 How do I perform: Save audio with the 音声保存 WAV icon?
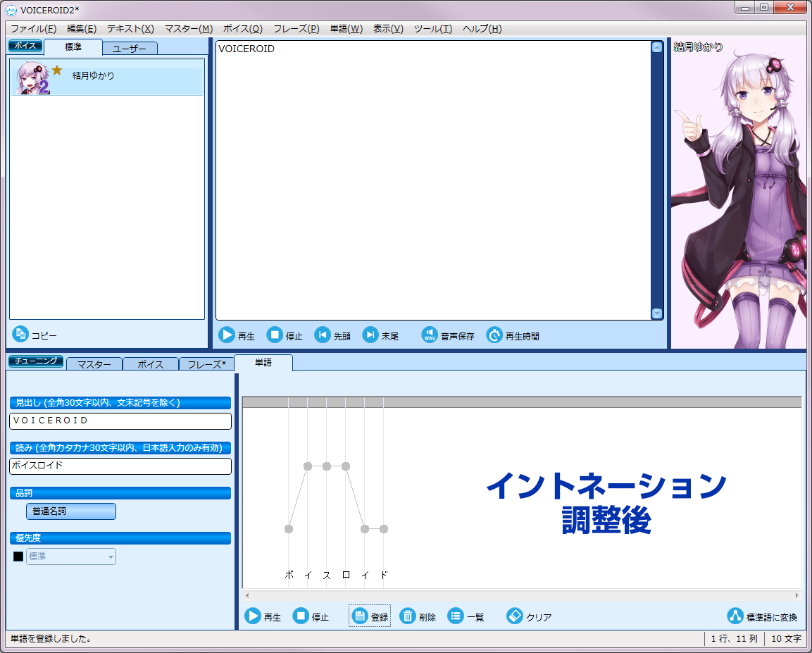click(430, 335)
